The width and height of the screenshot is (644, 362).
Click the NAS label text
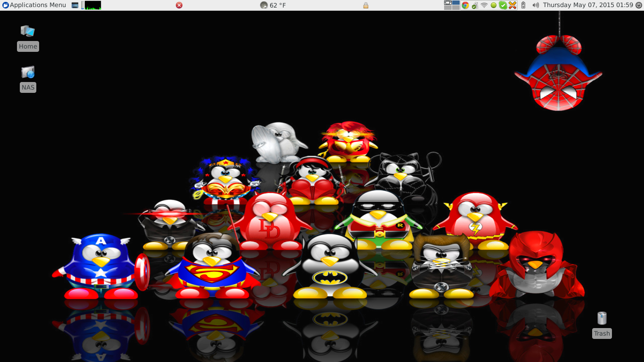coord(28,87)
